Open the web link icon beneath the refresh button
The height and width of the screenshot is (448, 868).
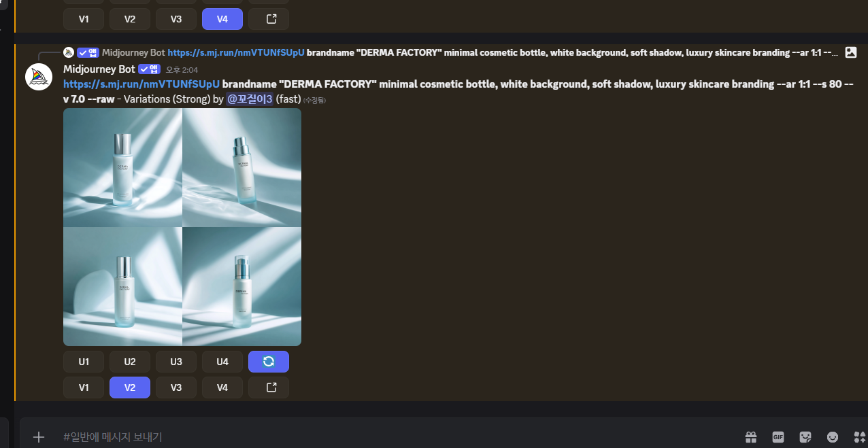(269, 387)
